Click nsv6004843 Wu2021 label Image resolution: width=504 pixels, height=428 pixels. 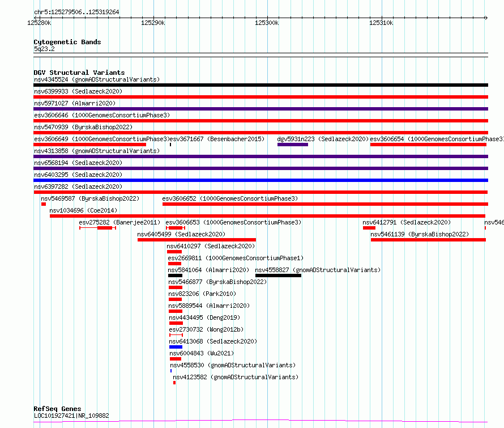202,353
